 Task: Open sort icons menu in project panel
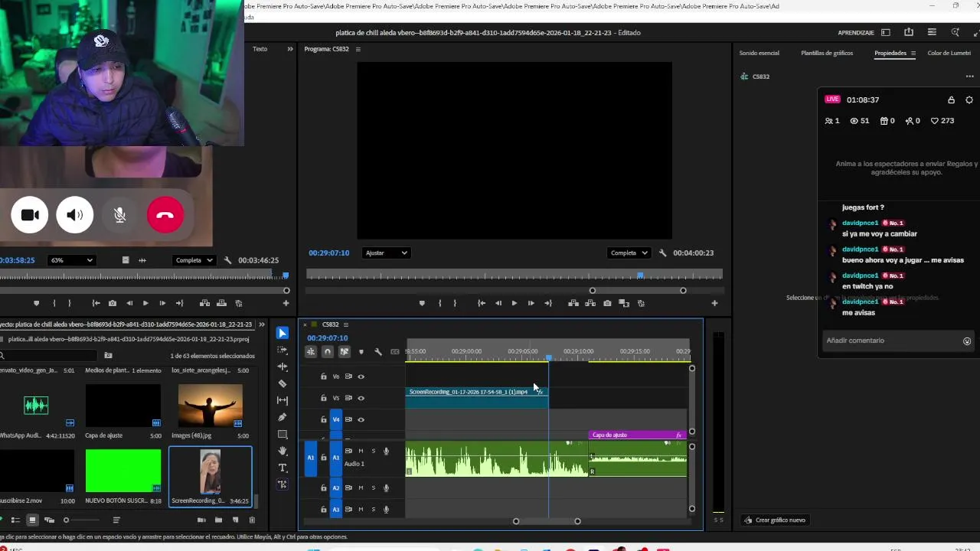click(116, 520)
